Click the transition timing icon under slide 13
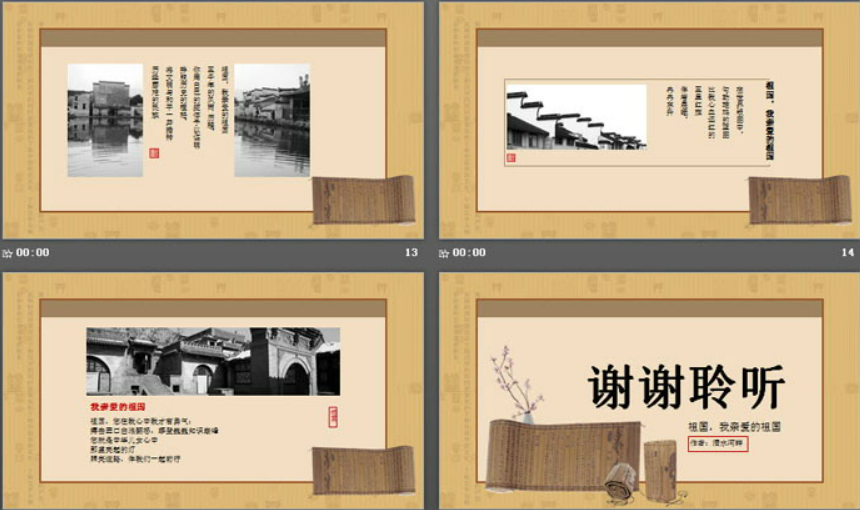This screenshot has height=510, width=860. click(8, 253)
